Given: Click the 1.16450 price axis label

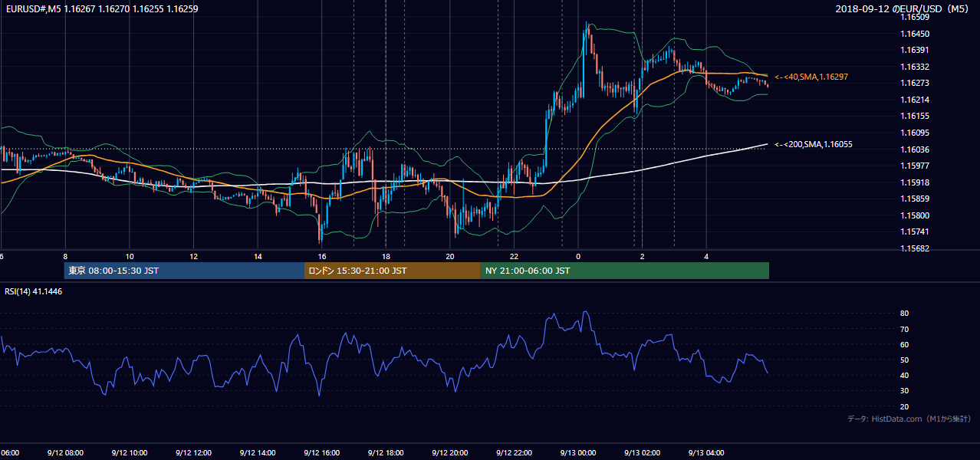Looking at the screenshot, I should (x=915, y=34).
